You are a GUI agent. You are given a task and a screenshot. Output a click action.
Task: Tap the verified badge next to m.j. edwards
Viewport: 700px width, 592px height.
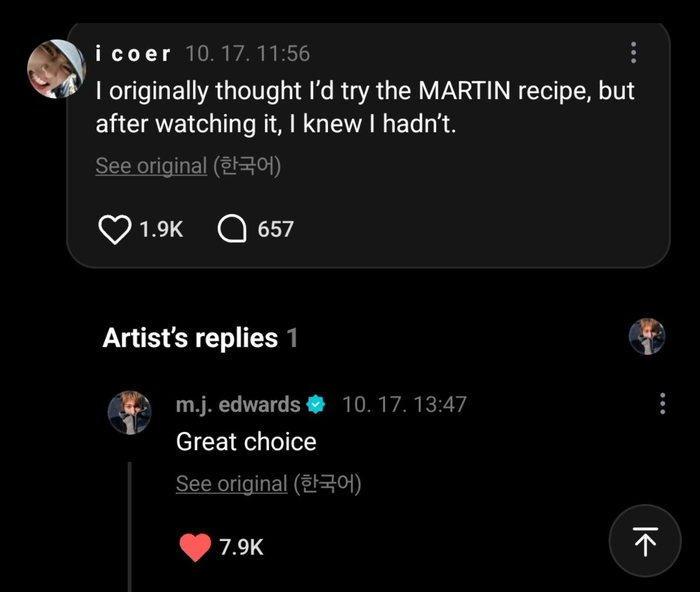[x=316, y=404]
